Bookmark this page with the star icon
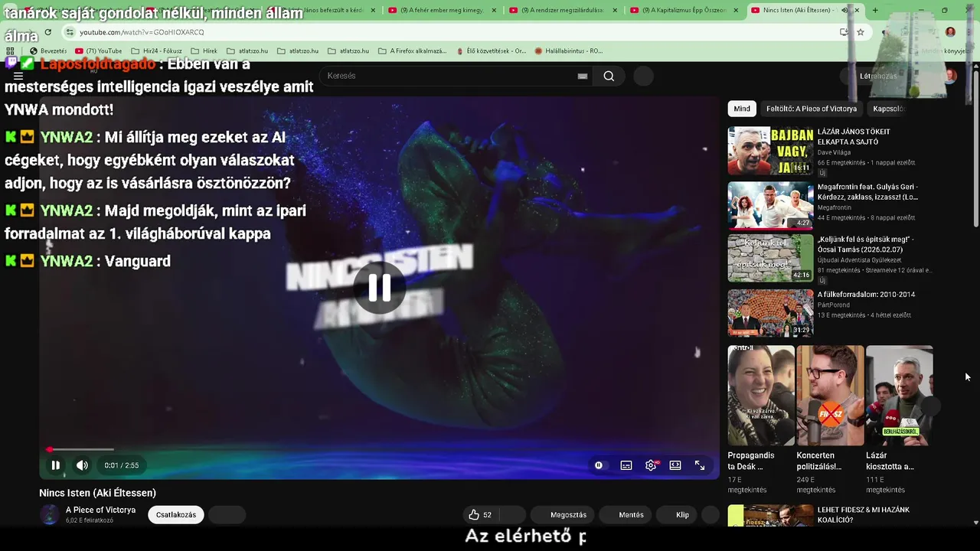This screenshot has height=551, width=980. coord(861,32)
